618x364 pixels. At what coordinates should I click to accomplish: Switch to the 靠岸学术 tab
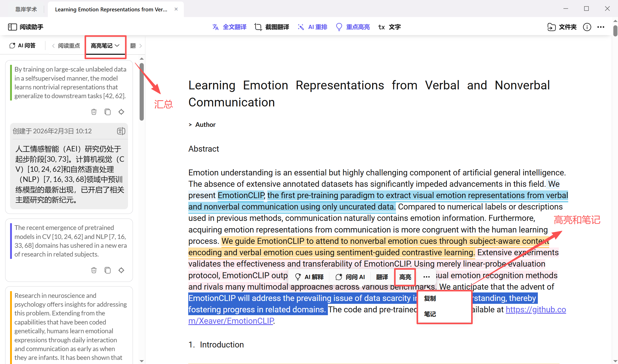pos(26,9)
